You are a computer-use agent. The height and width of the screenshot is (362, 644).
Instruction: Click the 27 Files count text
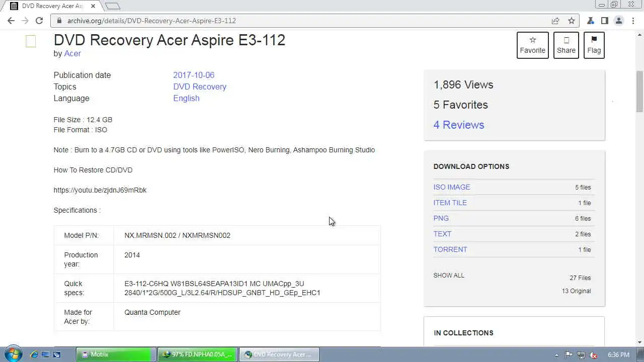580,278
